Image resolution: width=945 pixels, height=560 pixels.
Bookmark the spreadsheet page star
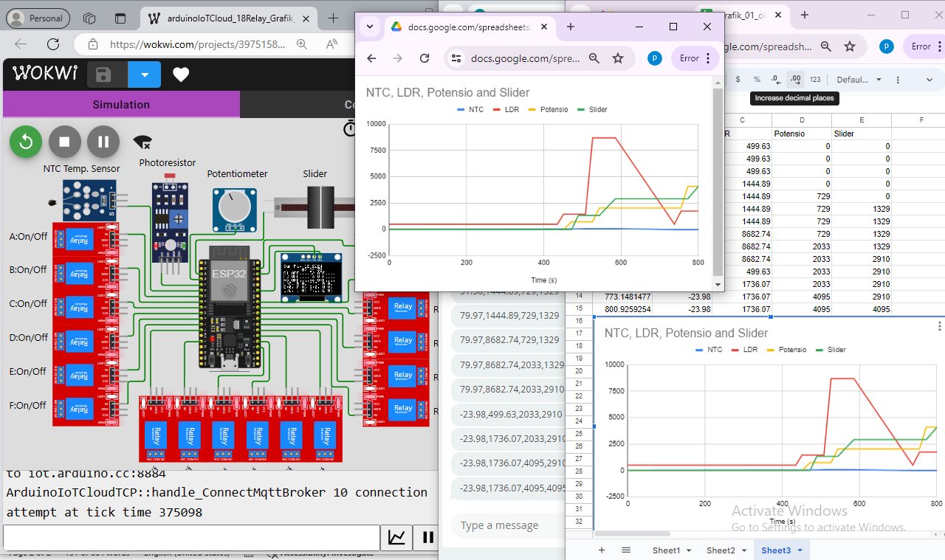tap(850, 46)
